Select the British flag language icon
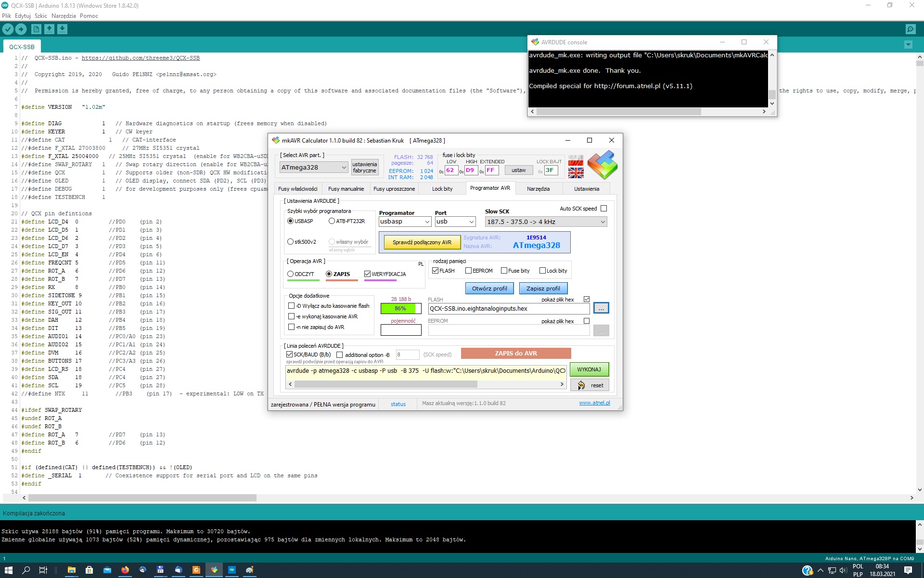The width and height of the screenshot is (924, 578). point(576,172)
